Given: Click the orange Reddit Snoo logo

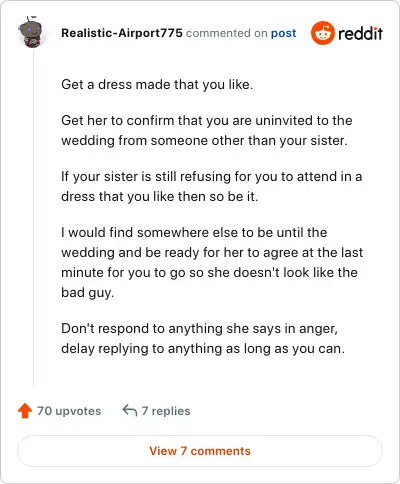Looking at the screenshot, I should tap(322, 33).
